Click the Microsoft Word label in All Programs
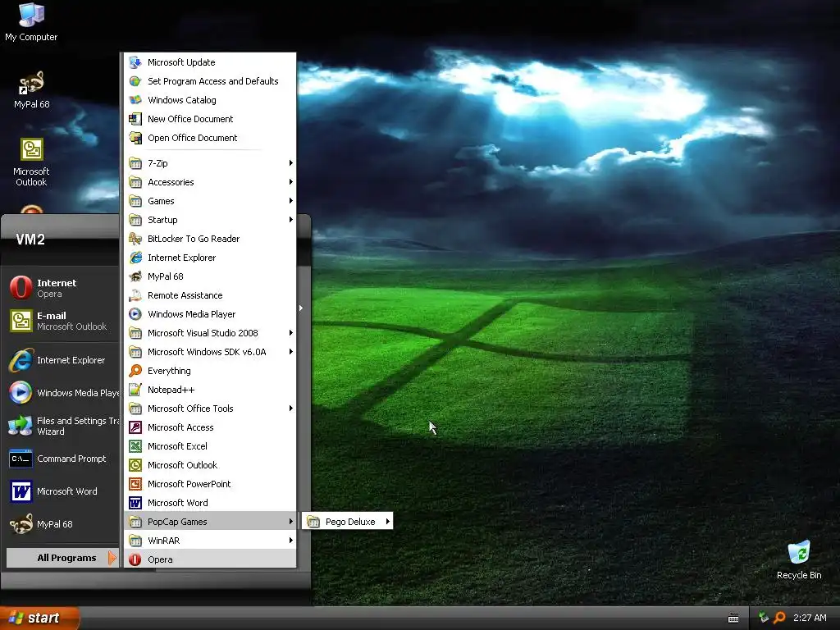 (177, 503)
